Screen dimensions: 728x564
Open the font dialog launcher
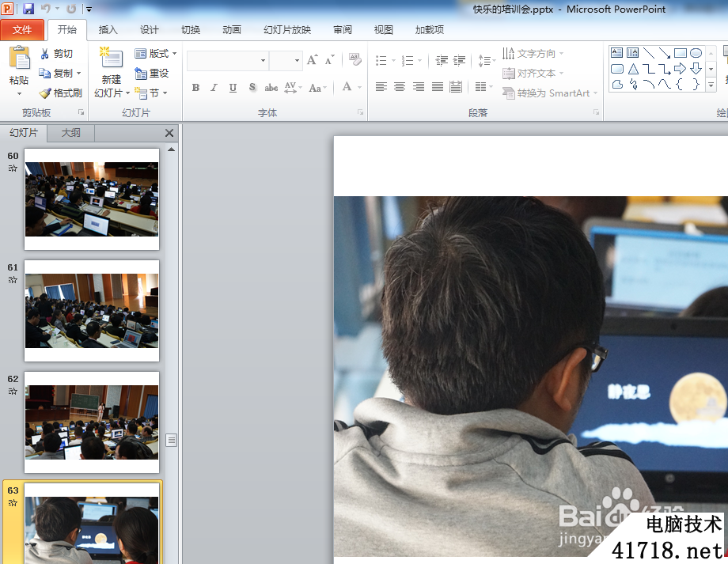(x=360, y=112)
